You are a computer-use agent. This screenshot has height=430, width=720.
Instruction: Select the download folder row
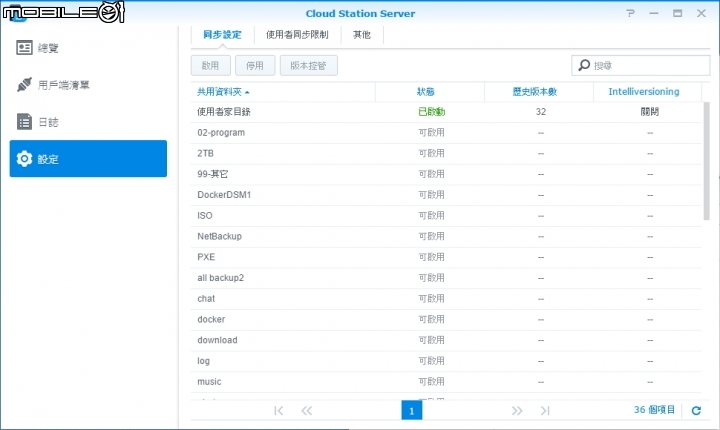point(446,340)
